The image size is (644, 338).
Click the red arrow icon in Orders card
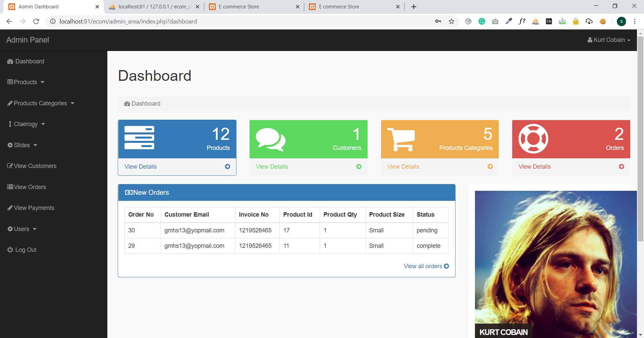[x=622, y=167]
